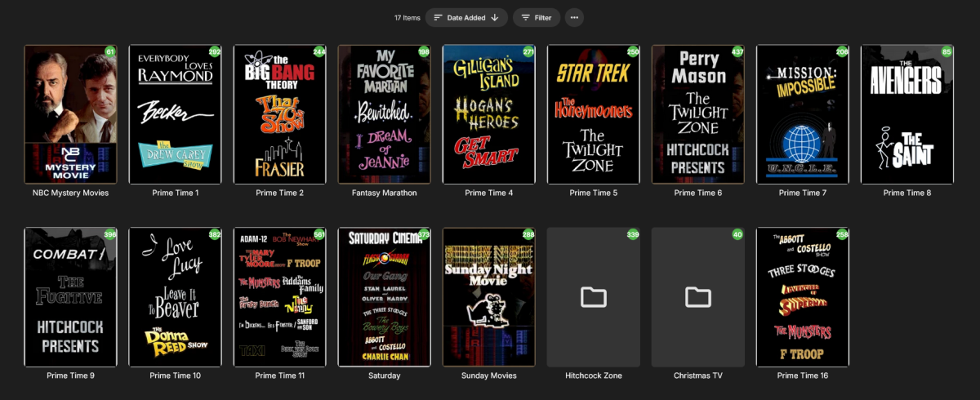Click the Prime Time 16 title

pos(802,376)
